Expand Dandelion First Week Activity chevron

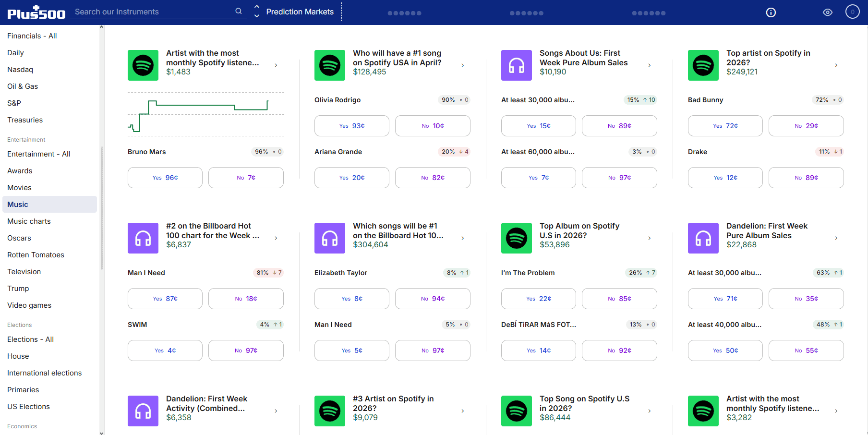[276, 411]
